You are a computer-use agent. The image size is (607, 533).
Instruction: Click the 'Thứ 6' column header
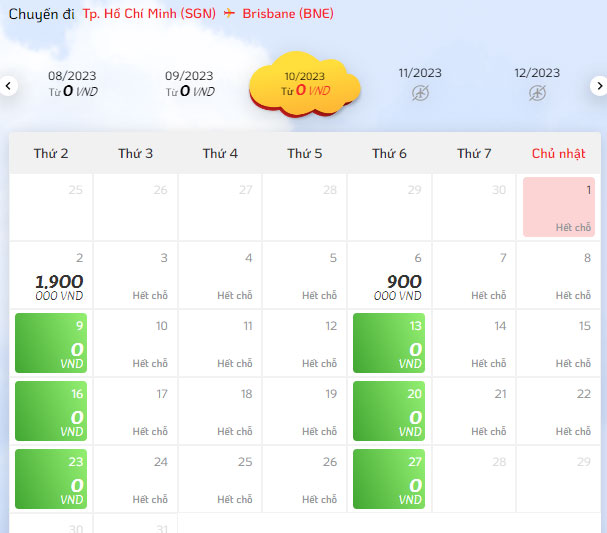(389, 154)
